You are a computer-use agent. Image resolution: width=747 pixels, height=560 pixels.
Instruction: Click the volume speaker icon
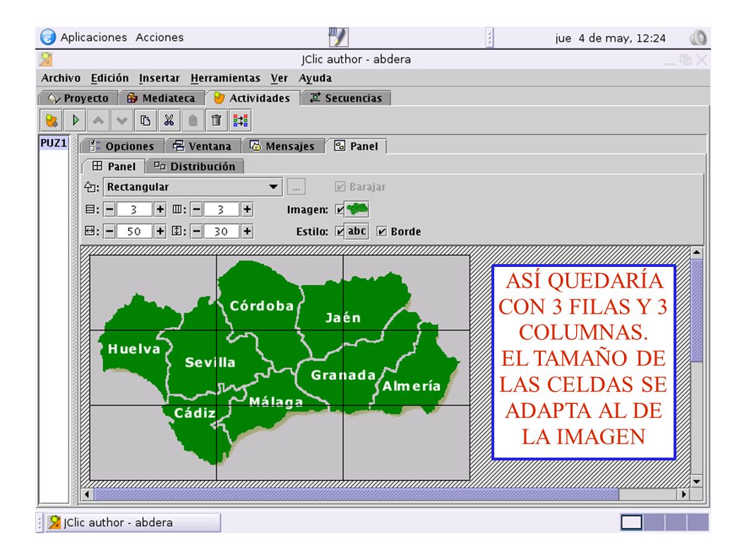click(x=698, y=37)
